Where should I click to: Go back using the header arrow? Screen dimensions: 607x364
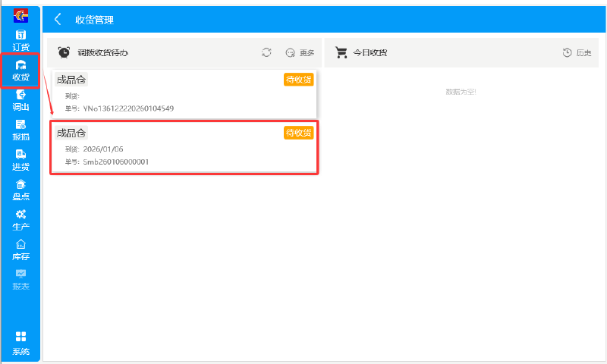tap(58, 20)
